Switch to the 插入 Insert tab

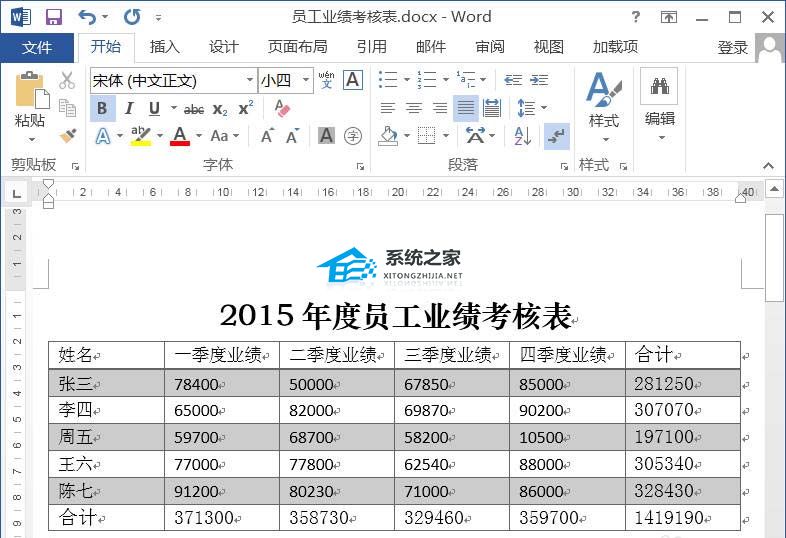tap(165, 47)
